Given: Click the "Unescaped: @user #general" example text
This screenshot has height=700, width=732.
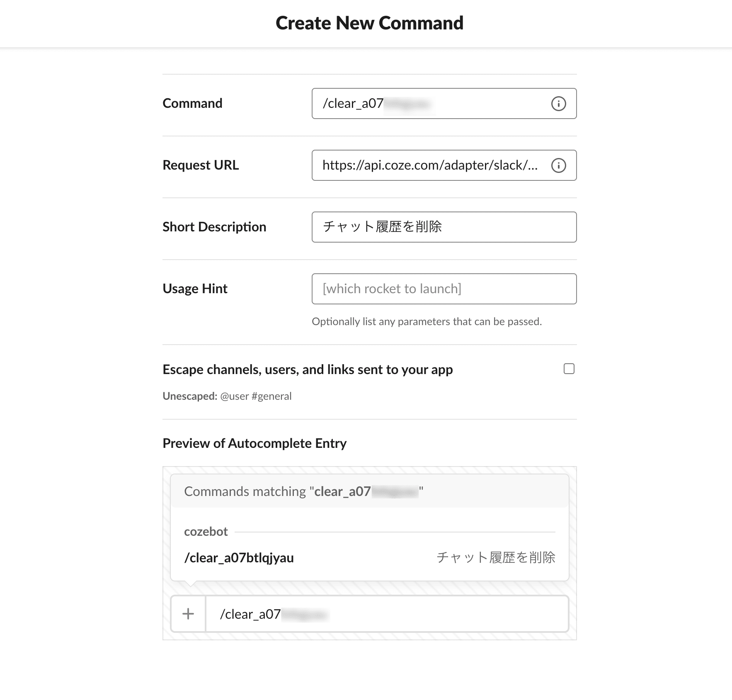Looking at the screenshot, I should (x=227, y=396).
